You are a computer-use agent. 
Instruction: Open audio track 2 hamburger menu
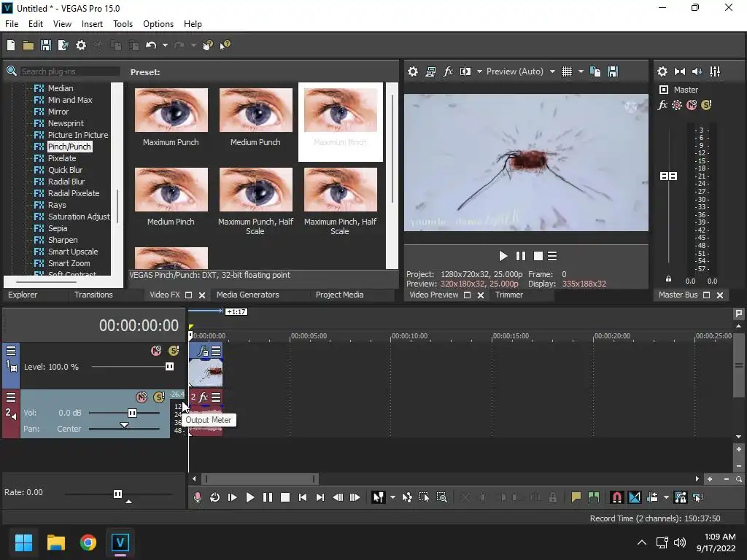tap(11, 397)
